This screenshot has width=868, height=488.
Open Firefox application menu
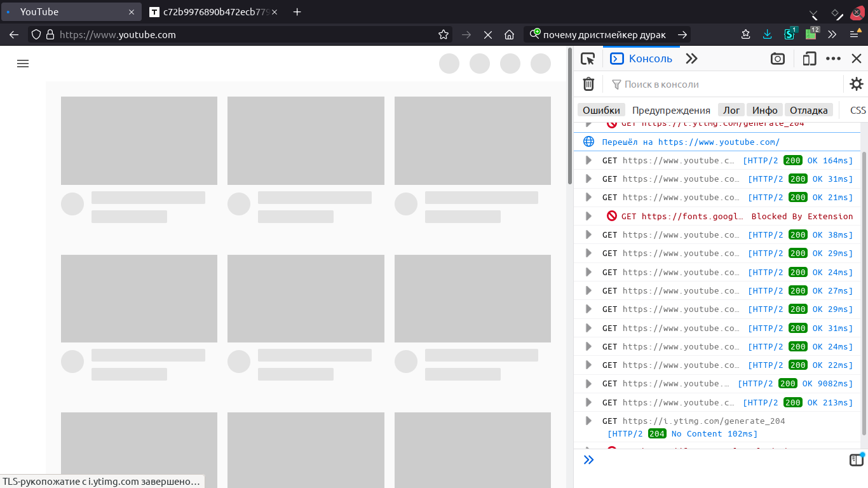[855, 34]
